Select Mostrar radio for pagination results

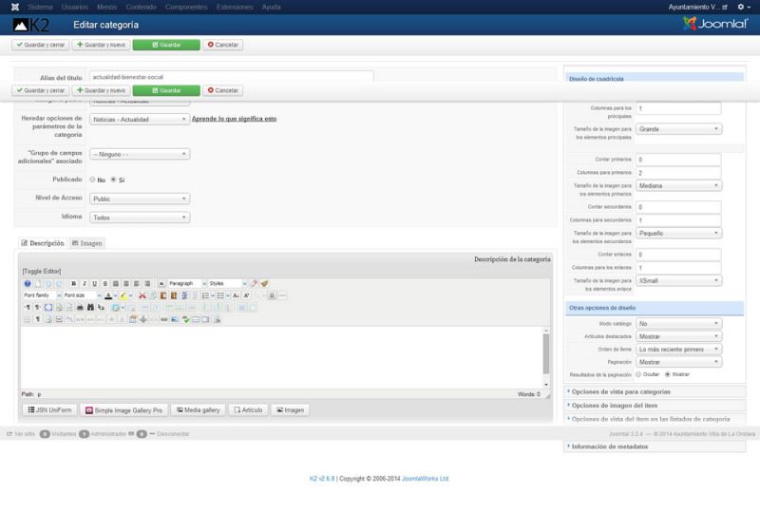point(668,374)
